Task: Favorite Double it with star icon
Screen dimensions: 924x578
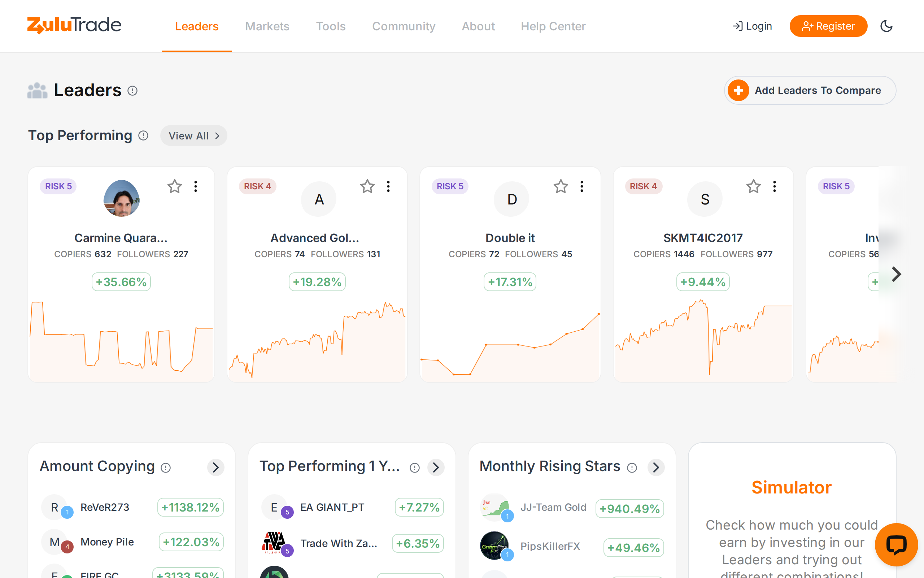Action: pos(561,186)
